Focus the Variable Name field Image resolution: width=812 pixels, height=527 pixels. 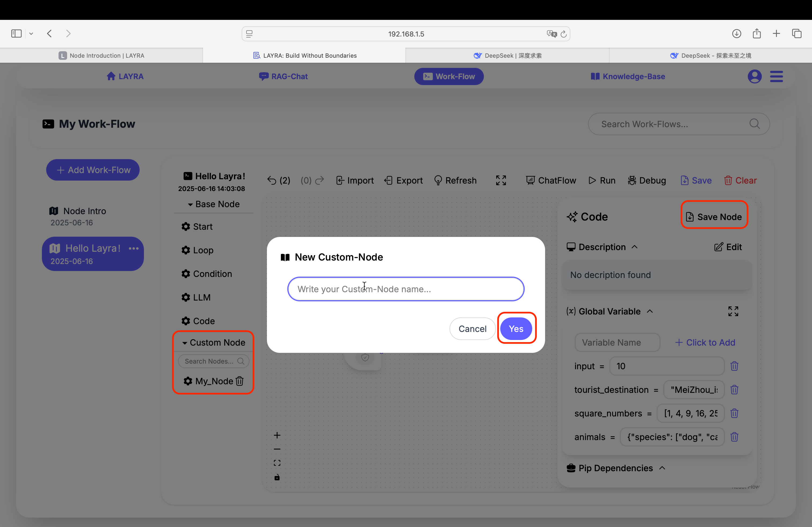[617, 343]
